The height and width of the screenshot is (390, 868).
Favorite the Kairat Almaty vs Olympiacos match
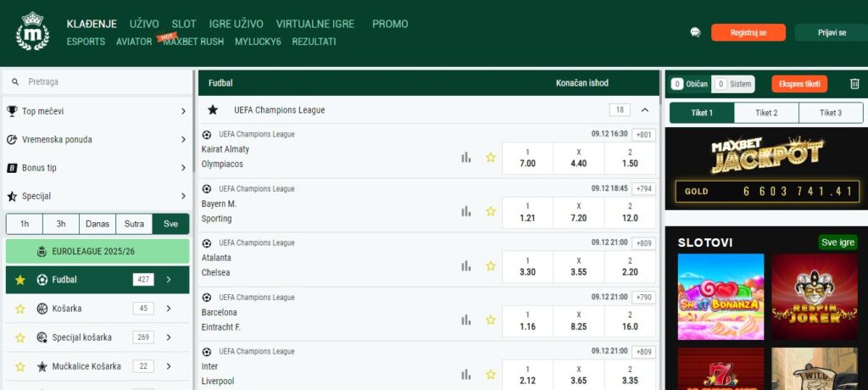[491, 158]
